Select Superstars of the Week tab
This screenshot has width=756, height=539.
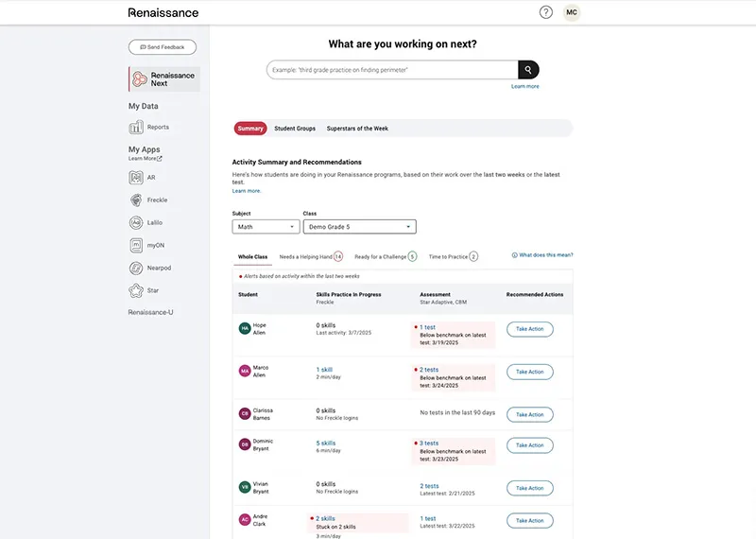pyautogui.click(x=357, y=129)
